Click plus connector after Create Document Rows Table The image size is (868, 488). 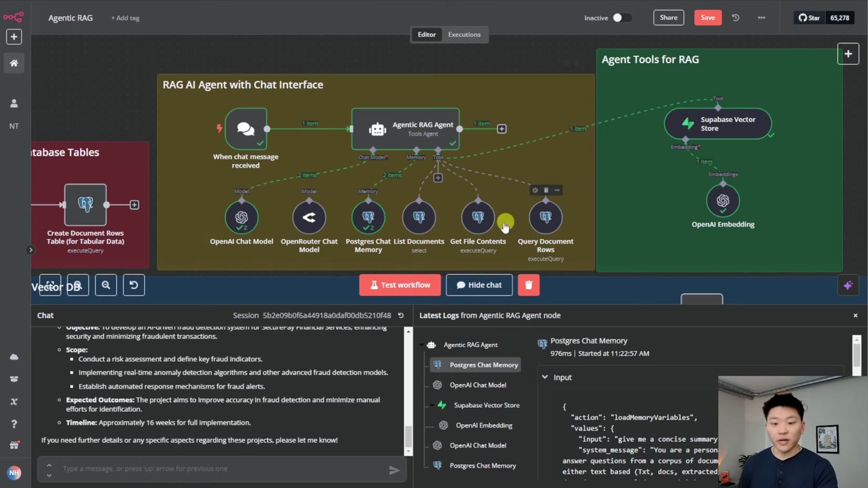(x=134, y=205)
